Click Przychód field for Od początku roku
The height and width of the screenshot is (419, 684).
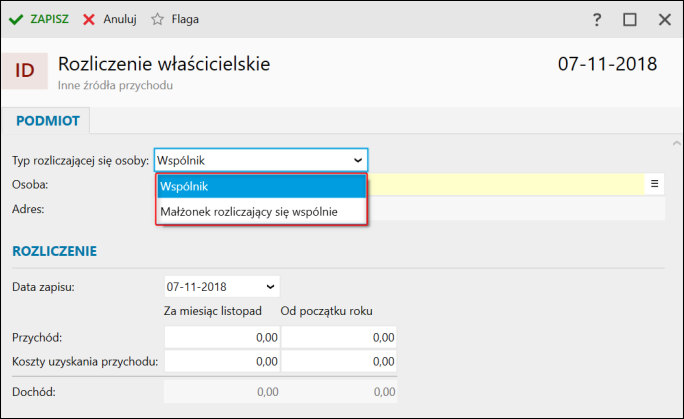[339, 337]
